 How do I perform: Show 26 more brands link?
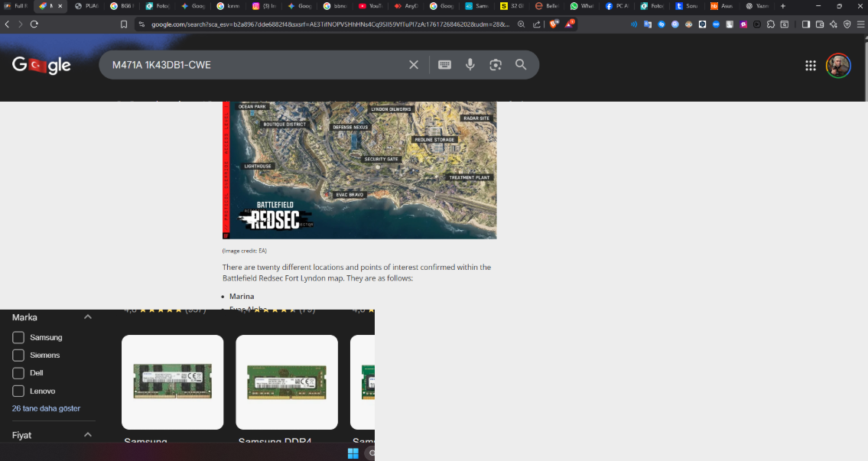[46, 408]
